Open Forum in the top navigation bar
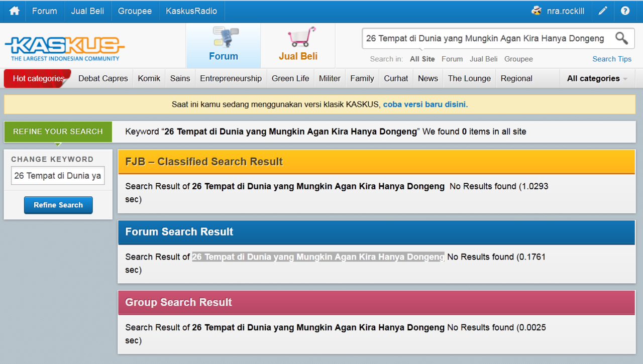This screenshot has height=364, width=643. tap(45, 11)
